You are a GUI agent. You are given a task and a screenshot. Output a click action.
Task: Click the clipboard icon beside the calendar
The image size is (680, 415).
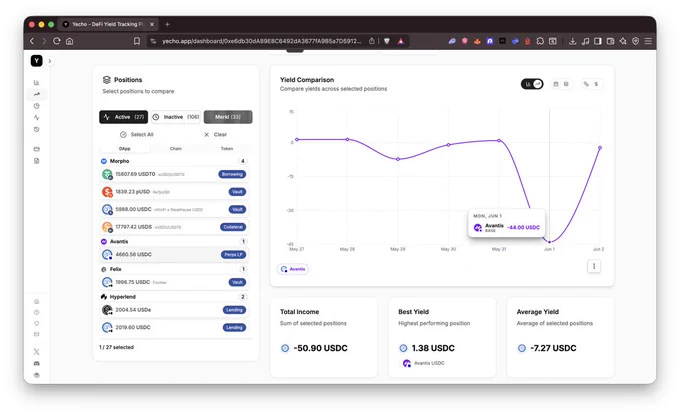(566, 84)
